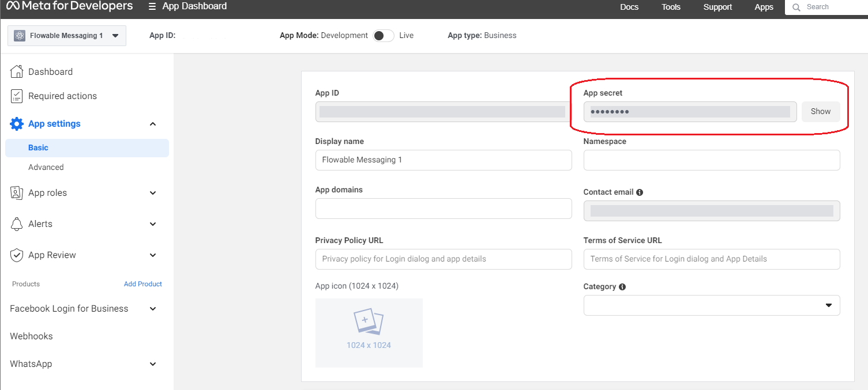This screenshot has width=868, height=390.
Task: Toggle App Mode from Development to Live
Action: coord(382,35)
